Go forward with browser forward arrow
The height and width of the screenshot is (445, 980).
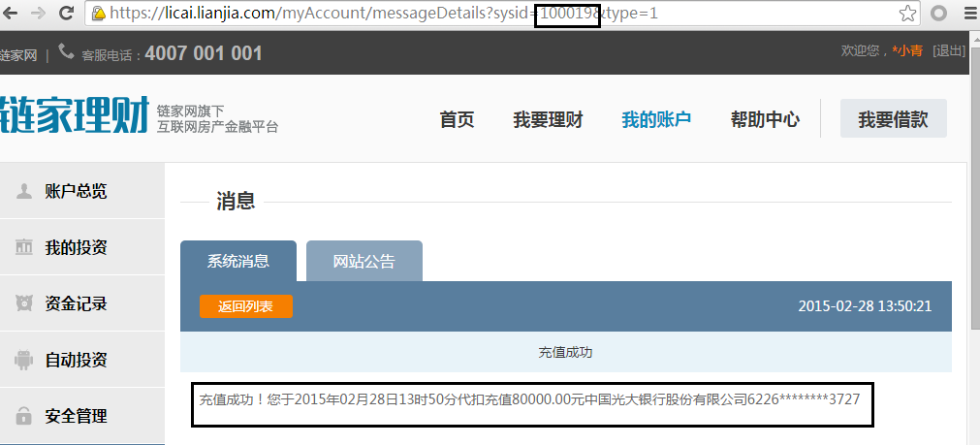[38, 14]
